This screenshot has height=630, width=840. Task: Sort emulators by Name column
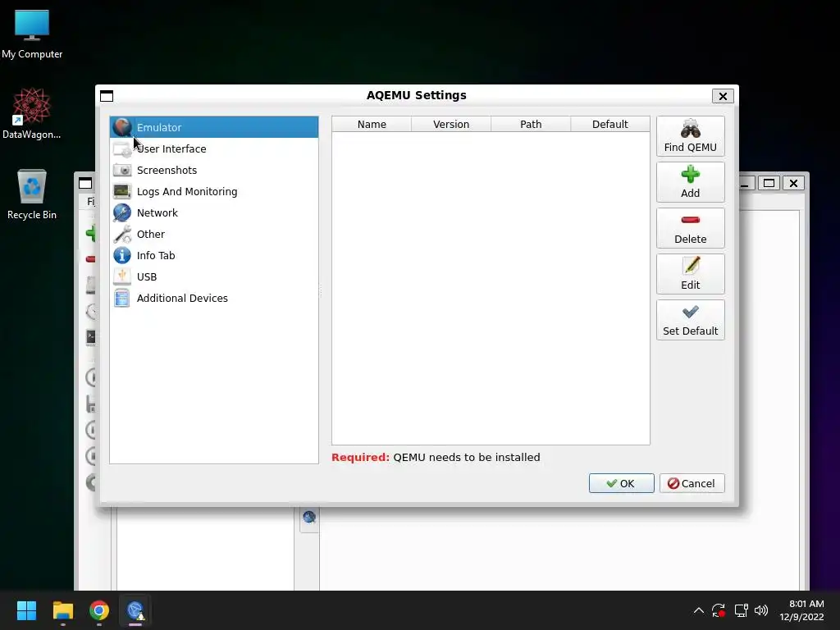click(x=372, y=125)
